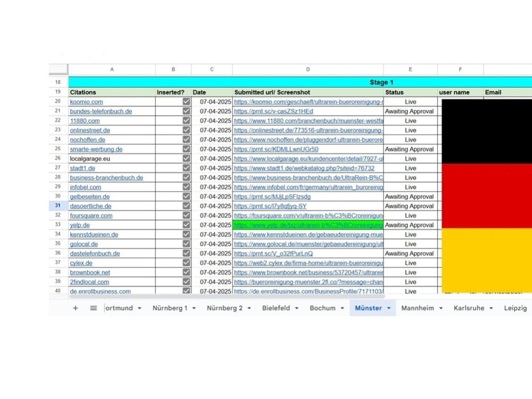Open prnt.sc/KDMLLwnUGr50 screenshot link
The image size is (532, 399).
pos(276,149)
